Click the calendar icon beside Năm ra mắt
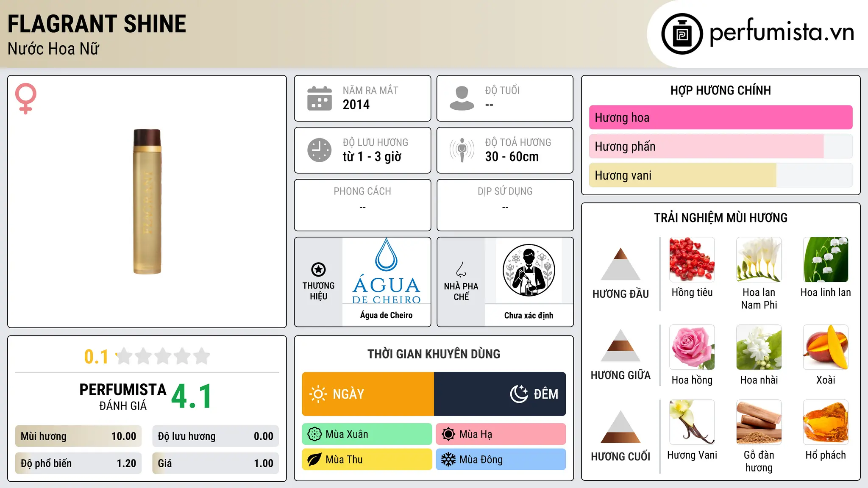This screenshot has width=868, height=488. (x=319, y=98)
